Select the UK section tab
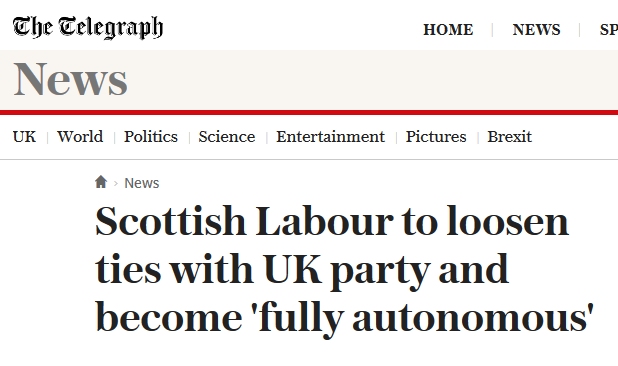 pyautogui.click(x=24, y=137)
